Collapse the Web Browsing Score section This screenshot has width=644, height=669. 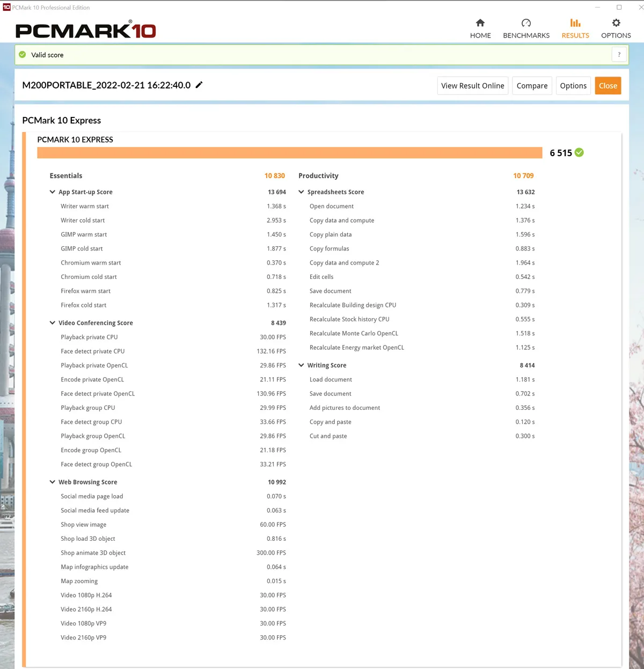[x=53, y=482]
